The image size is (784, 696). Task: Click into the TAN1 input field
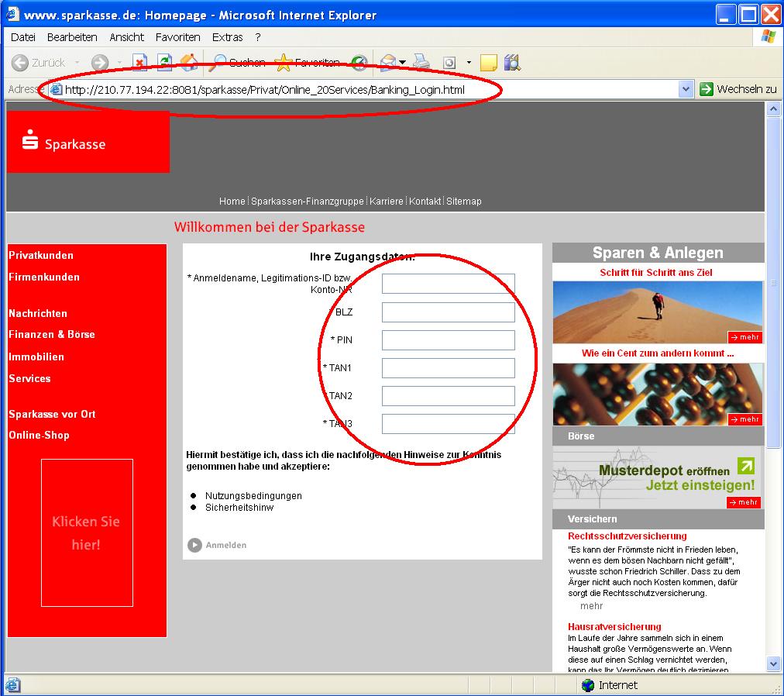coord(449,368)
